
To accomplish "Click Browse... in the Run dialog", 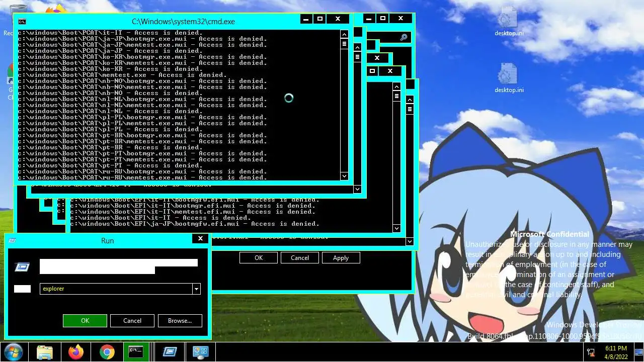I will pyautogui.click(x=180, y=321).
